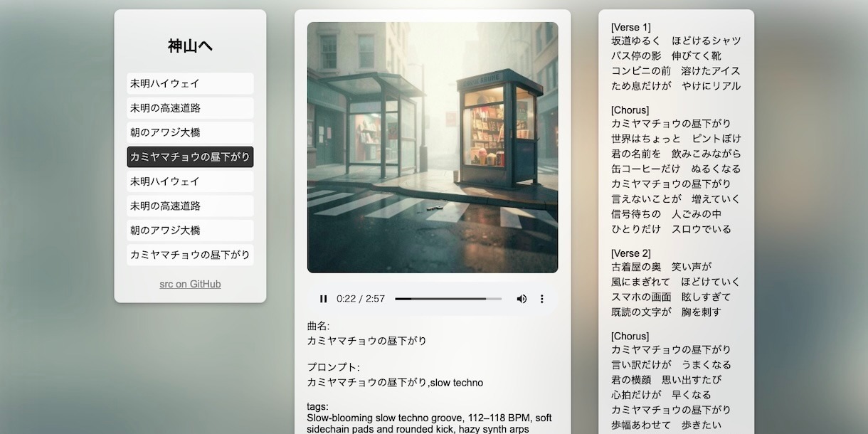The height and width of the screenshot is (434, 868).
Task: Mute the audio with the speaker icon
Action: tap(522, 299)
